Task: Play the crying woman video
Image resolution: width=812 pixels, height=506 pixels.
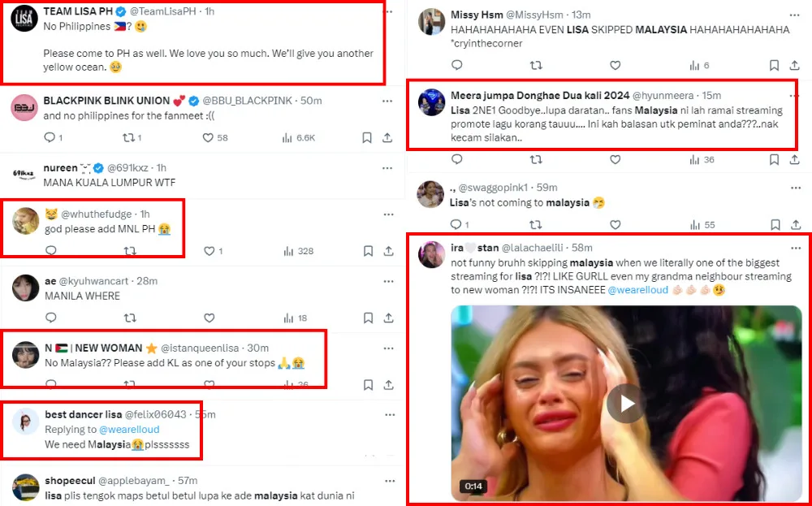Action: point(626,403)
